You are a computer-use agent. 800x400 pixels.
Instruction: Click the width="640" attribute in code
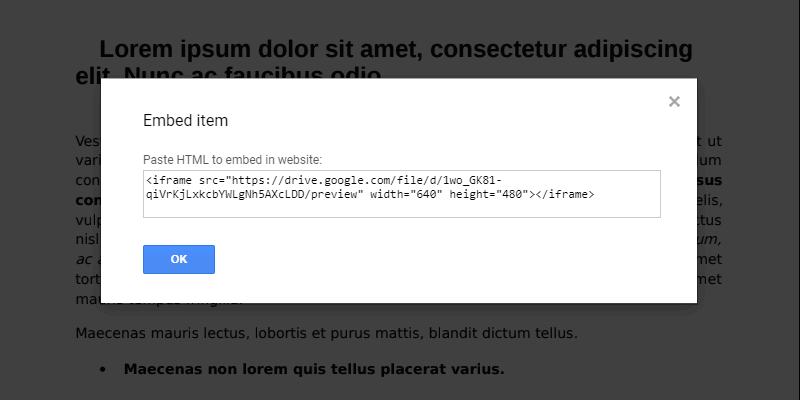(406, 194)
